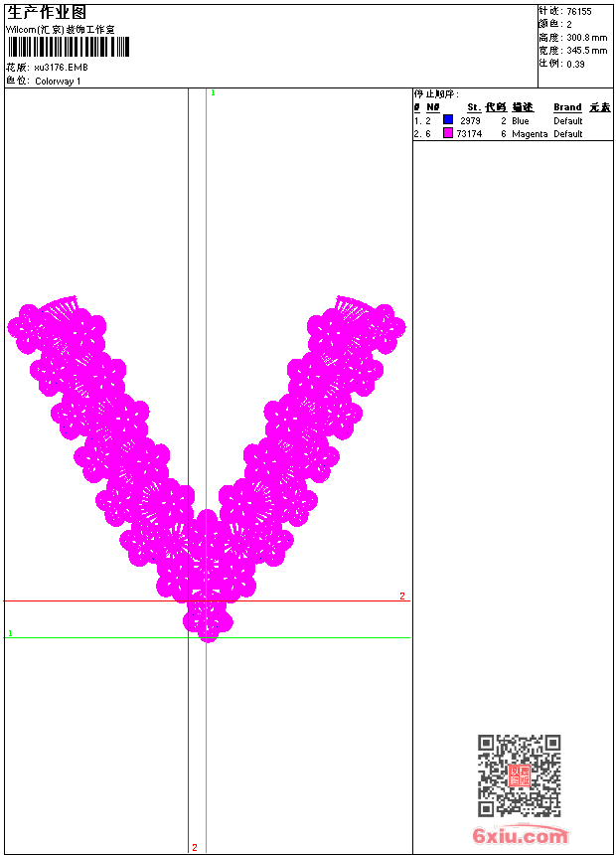The image size is (616, 855).
Task: Click the Wilcom studio name line
Action: 61,30
